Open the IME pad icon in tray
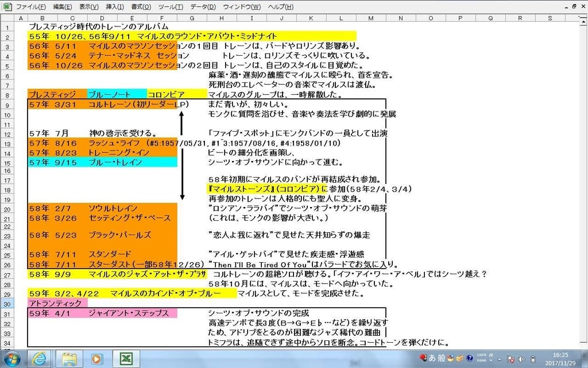 pyautogui.click(x=450, y=358)
